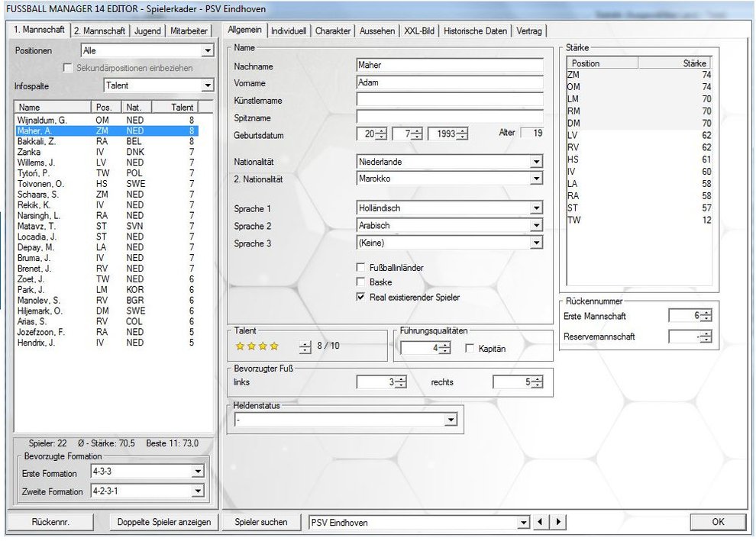Image resolution: width=756 pixels, height=541 pixels.
Task: Open the Vertrag tab
Action: 529,31
